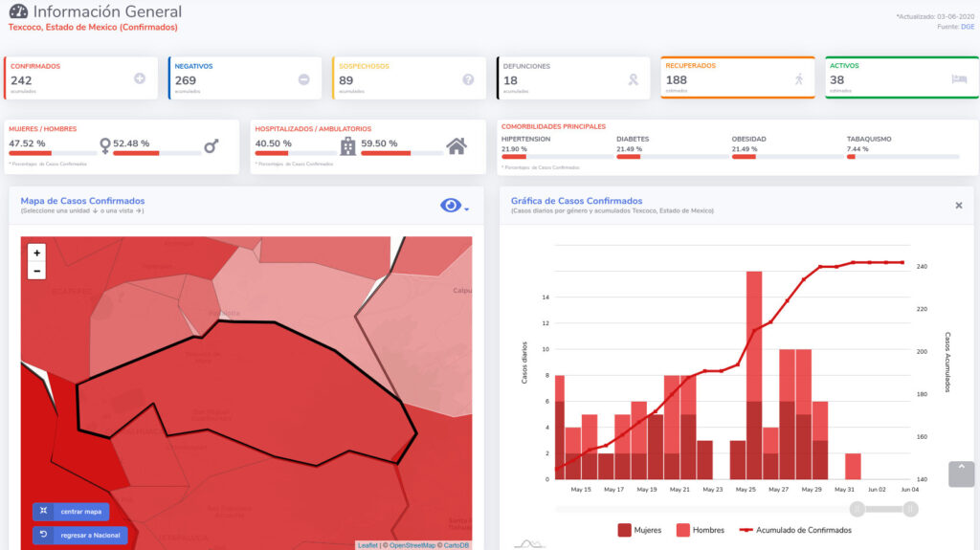This screenshot has height=550, width=980.
Task: Click regresar a Nacional button
Action: [79, 535]
